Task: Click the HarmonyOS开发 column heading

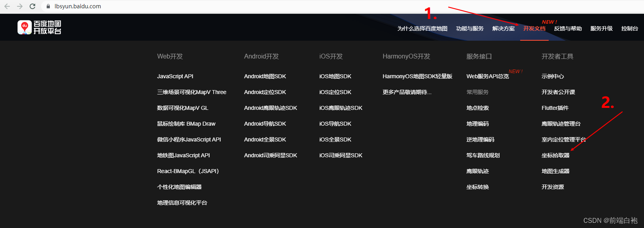Action: pyautogui.click(x=406, y=56)
